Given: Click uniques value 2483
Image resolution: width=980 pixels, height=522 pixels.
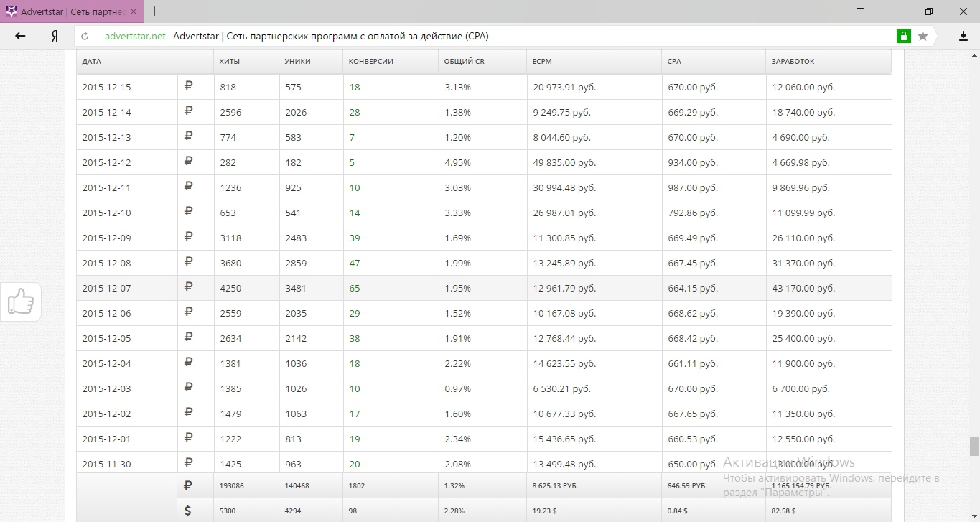Looking at the screenshot, I should pyautogui.click(x=296, y=238).
